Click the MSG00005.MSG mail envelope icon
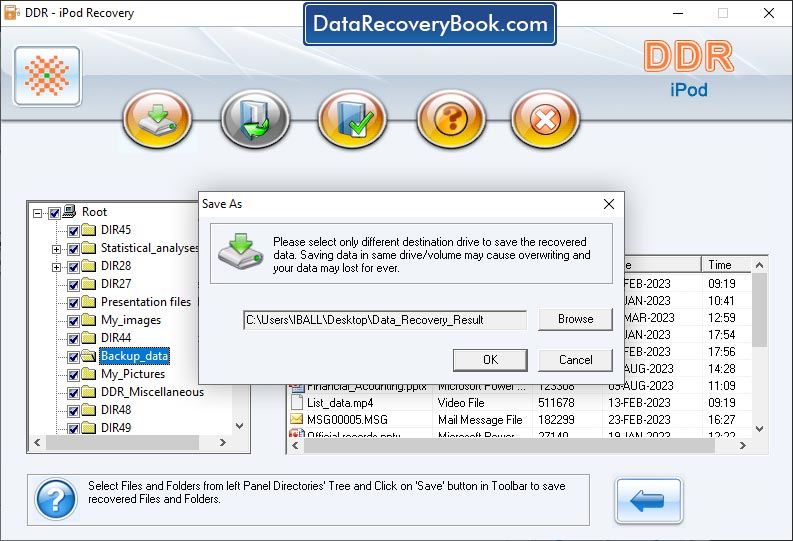The width and height of the screenshot is (793, 541). click(296, 419)
